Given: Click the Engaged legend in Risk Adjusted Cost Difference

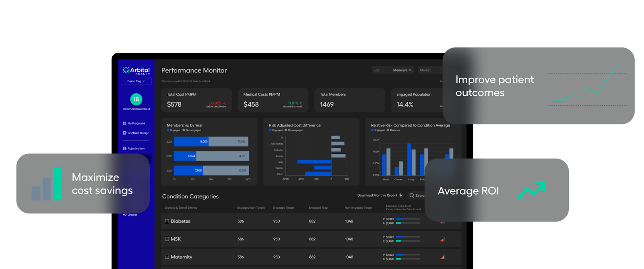Looking at the screenshot, I should (276, 130).
